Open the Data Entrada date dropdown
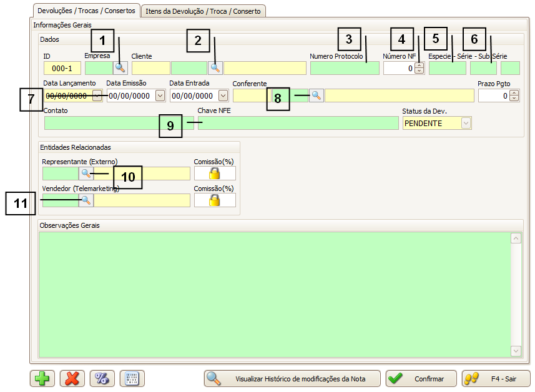The image size is (535, 392). click(x=223, y=96)
